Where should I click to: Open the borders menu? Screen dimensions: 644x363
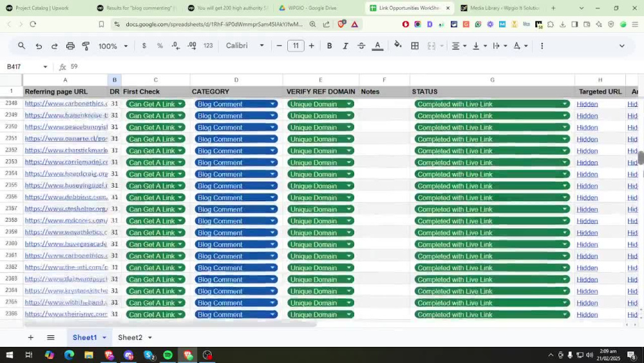415,46
